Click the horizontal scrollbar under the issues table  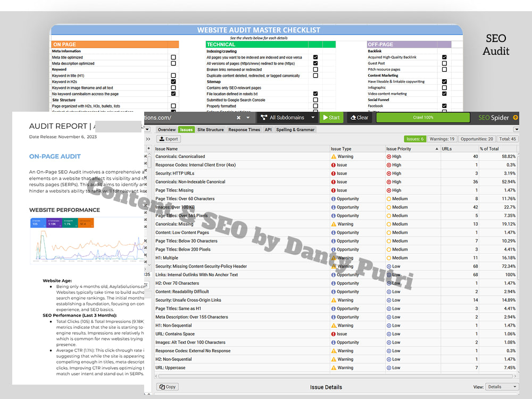(335, 376)
